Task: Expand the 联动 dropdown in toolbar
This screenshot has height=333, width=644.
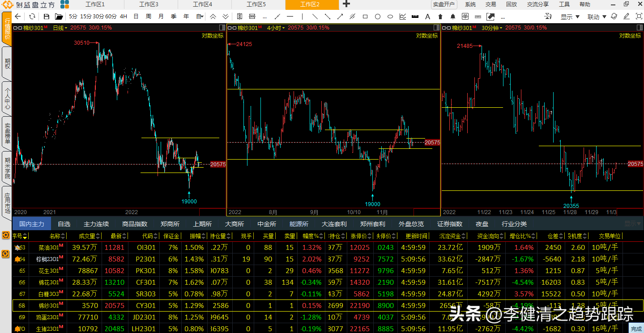Action: tap(597, 17)
